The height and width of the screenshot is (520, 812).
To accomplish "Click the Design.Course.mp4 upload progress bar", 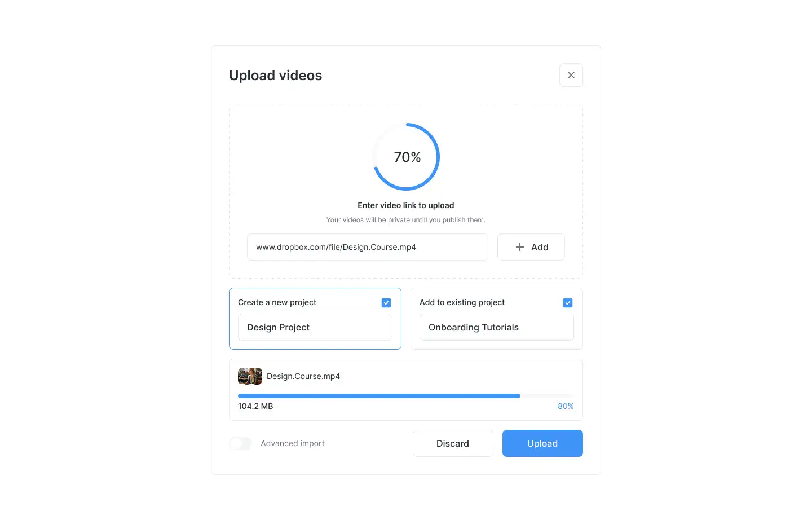I will (406, 396).
